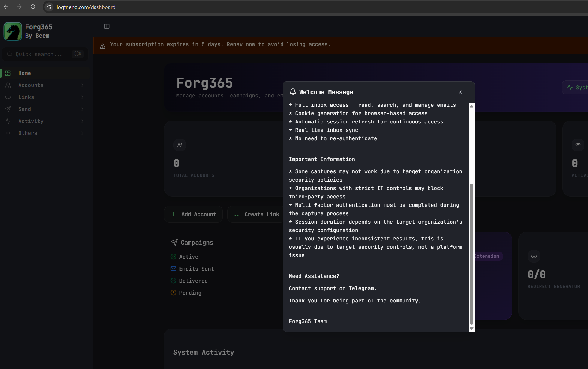Click the Home grid icon
Viewport: 588px width, 369px height.
(8, 73)
